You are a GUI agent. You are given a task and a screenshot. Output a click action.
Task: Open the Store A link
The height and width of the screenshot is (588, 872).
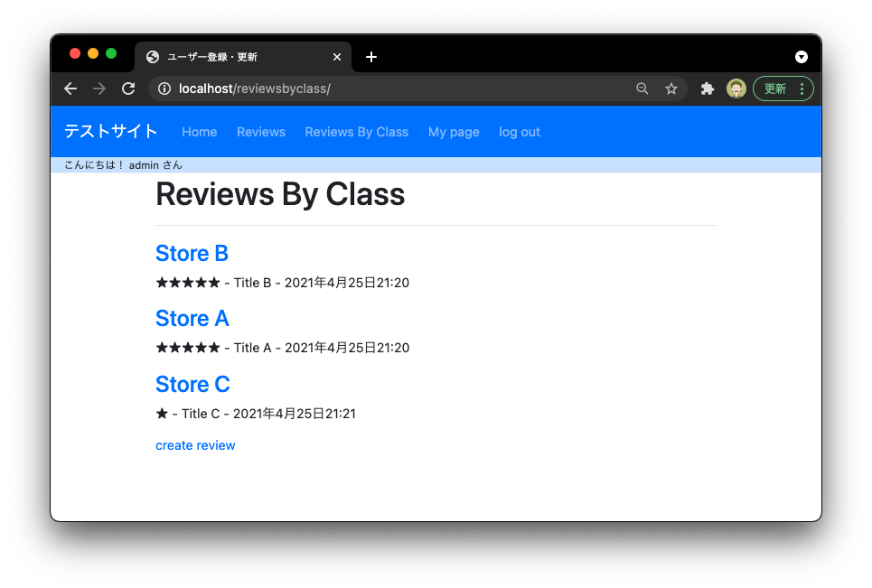[x=192, y=319]
